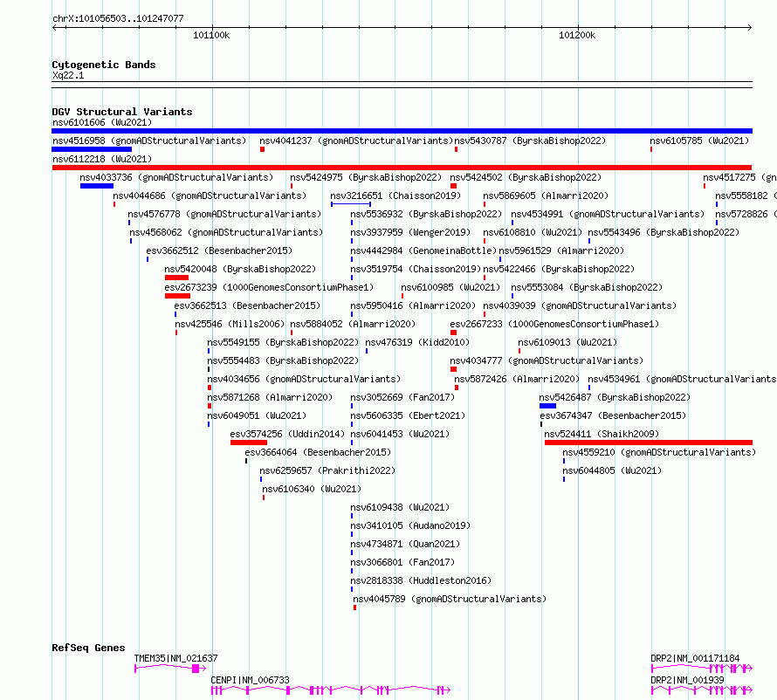
Task: Click the DGV Structural Variants track title
Action: [122, 112]
